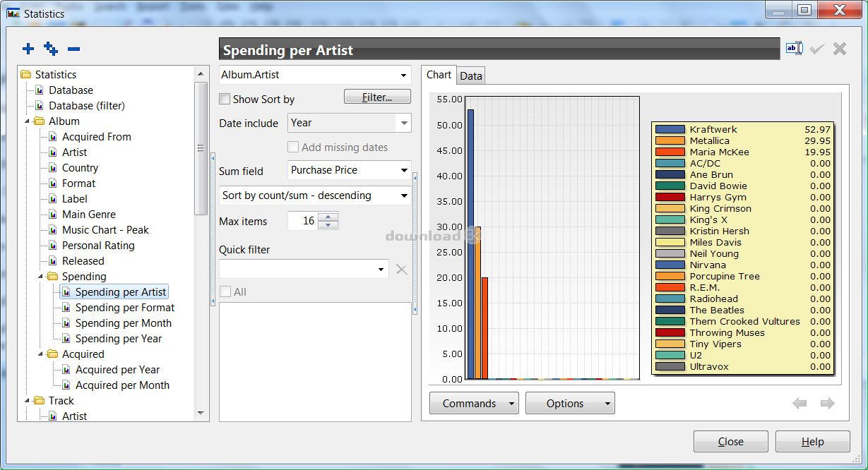This screenshot has width=868, height=470.
Task: Select the Database tree item without filter
Action: (71, 90)
